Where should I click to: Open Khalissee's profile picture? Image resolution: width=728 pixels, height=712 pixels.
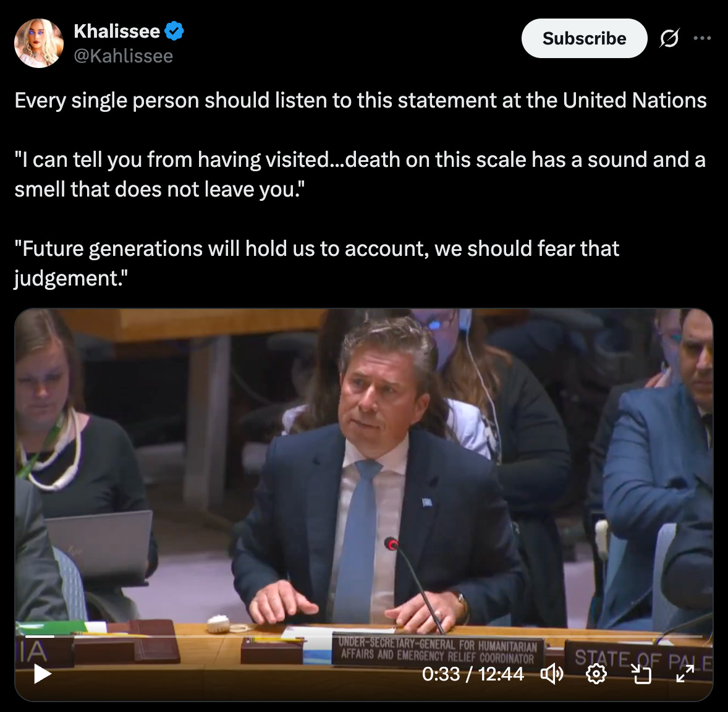click(39, 43)
